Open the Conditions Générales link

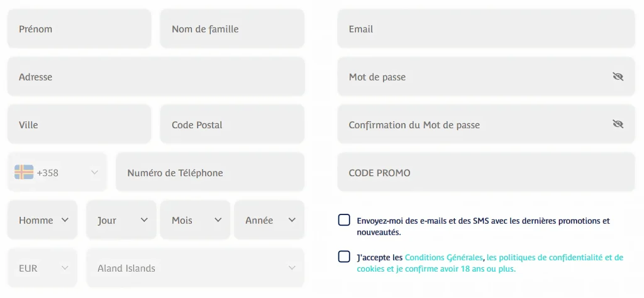[x=443, y=258]
